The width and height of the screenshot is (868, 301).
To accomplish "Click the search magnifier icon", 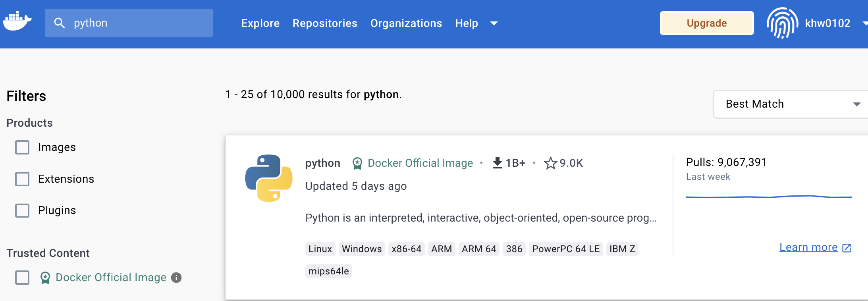I will tap(60, 23).
